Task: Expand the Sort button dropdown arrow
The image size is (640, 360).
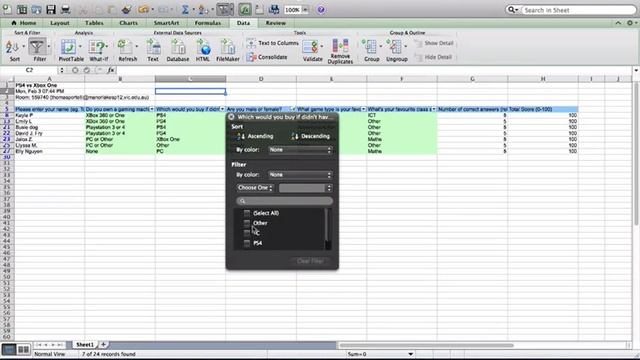Action: (x=23, y=47)
